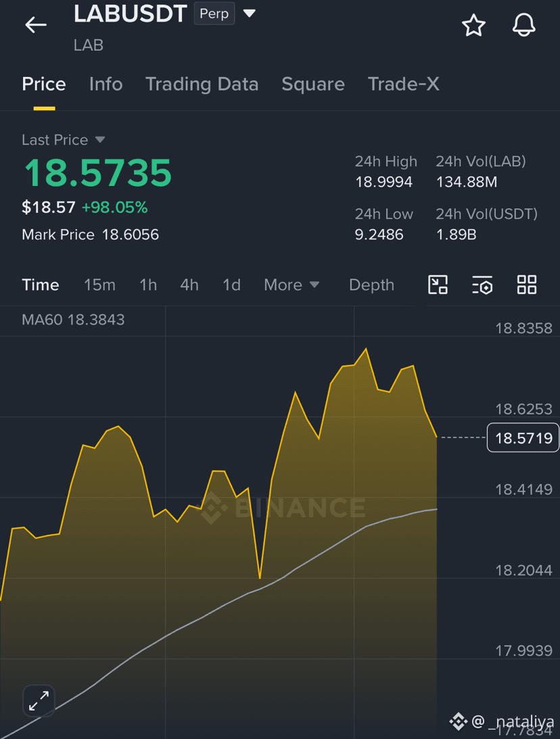Select the 24h Vol(USDT) 1.89B value

pyautogui.click(x=456, y=234)
